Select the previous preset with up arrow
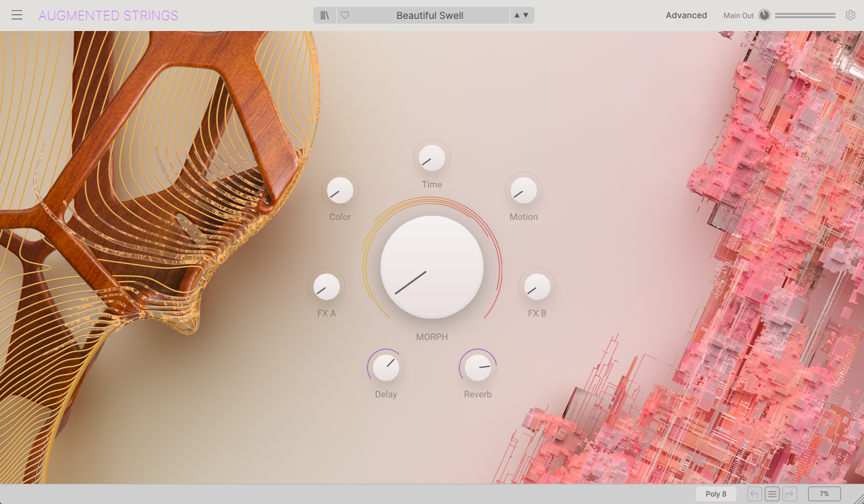The width and height of the screenshot is (864, 504). 517,16
